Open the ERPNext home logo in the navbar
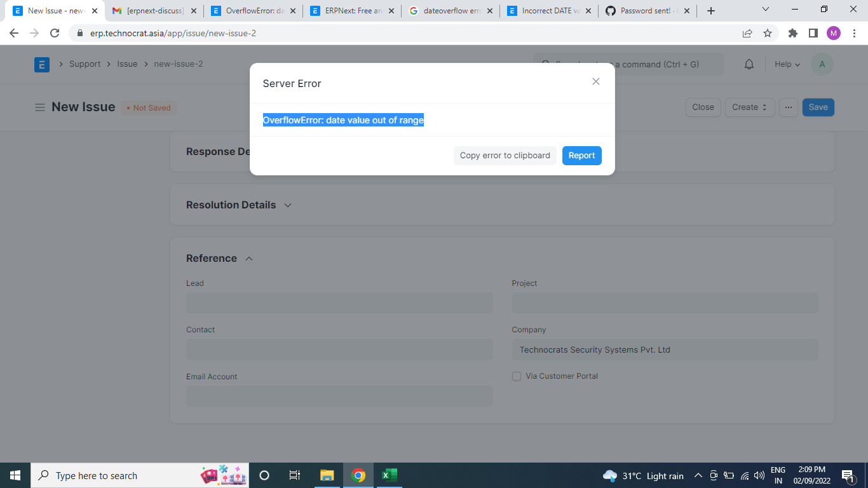 tap(41, 64)
